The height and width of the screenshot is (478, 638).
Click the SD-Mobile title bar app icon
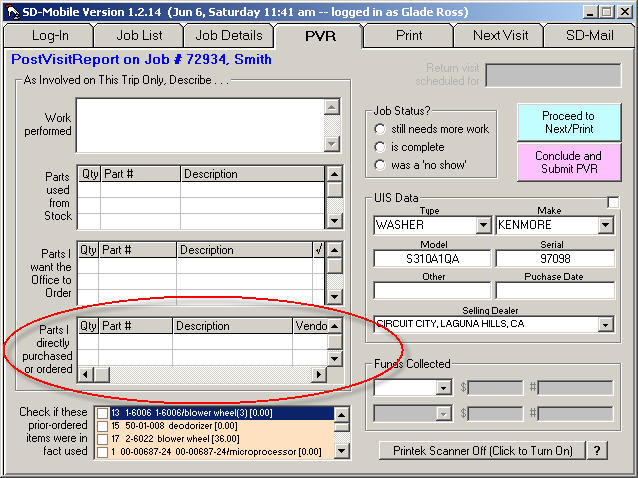12,10
